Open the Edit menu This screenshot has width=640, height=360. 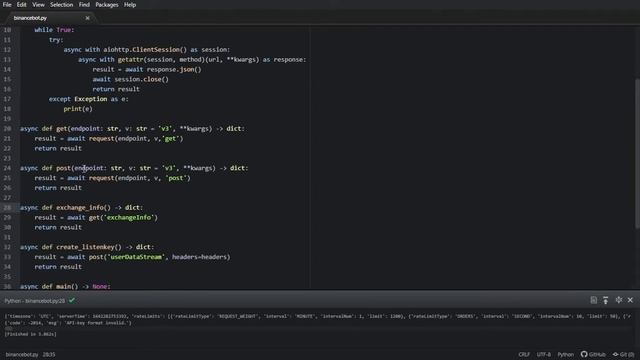[x=22, y=5]
